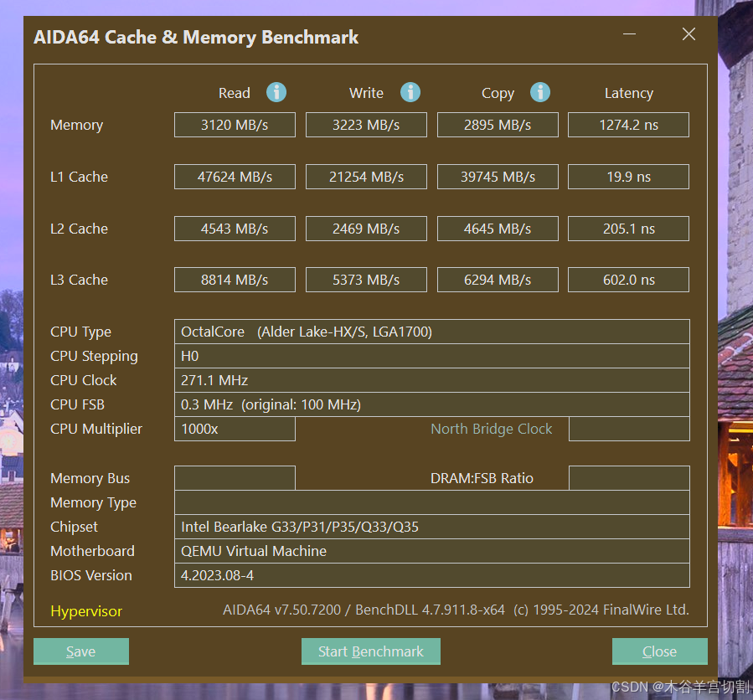Select L2 Cache write 2469 MB/s
This screenshot has height=700, width=753.
click(x=366, y=229)
